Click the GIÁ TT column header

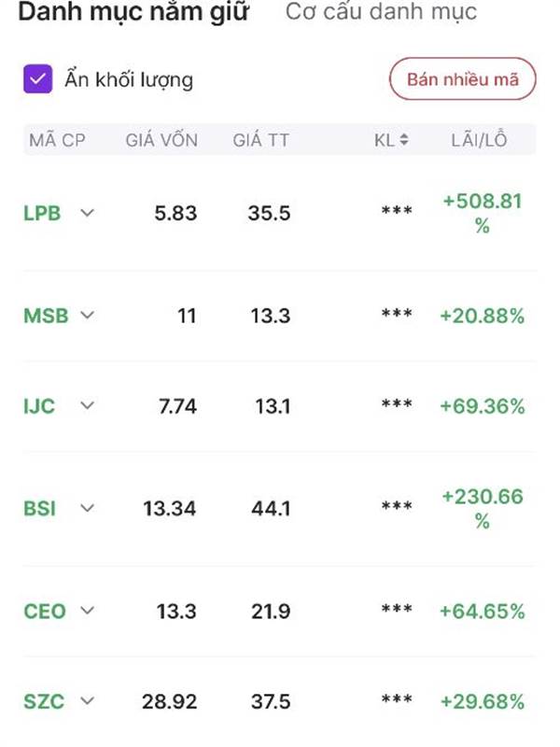[x=261, y=140]
